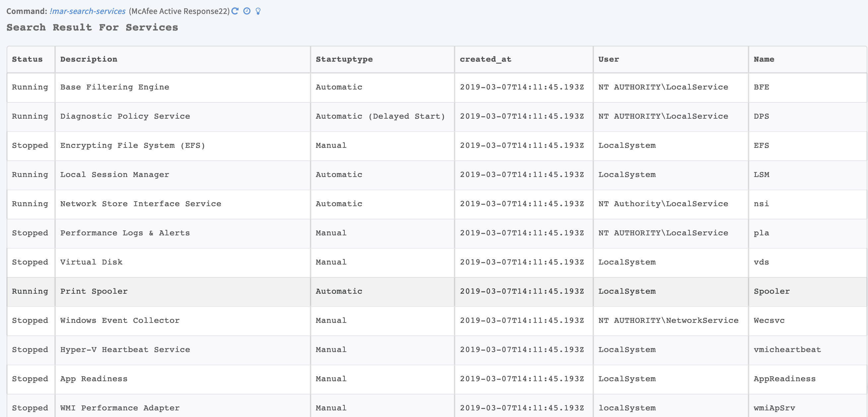This screenshot has height=417, width=868.
Task: Click the NT AUTHORITY\NetworkService user cell
Action: click(668, 321)
